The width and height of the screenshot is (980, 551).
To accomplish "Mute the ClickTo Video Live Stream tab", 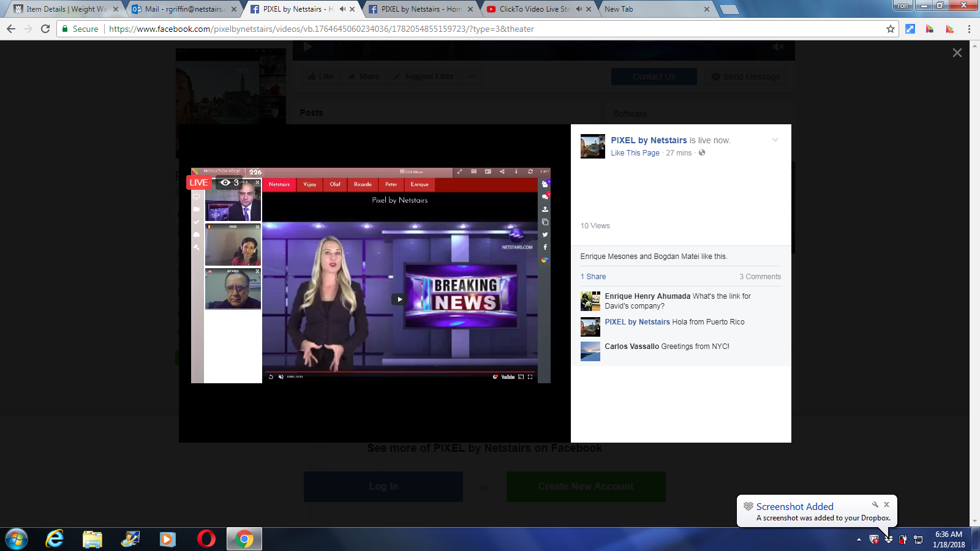I will tap(579, 9).
